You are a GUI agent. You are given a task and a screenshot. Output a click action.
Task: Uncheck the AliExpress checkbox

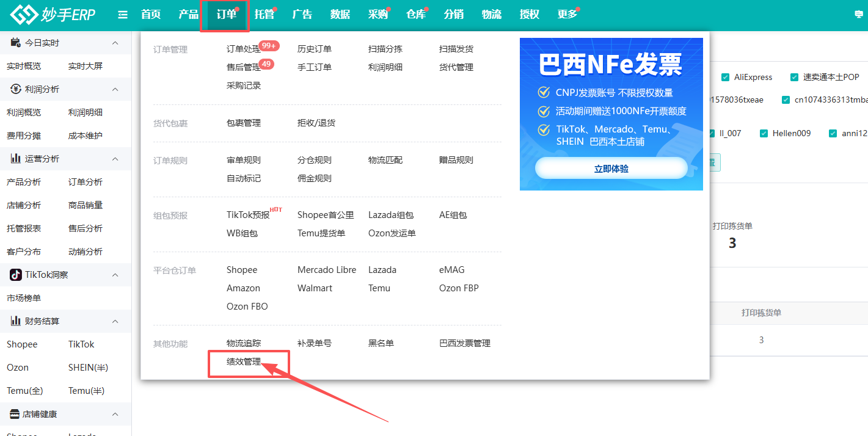click(x=725, y=77)
